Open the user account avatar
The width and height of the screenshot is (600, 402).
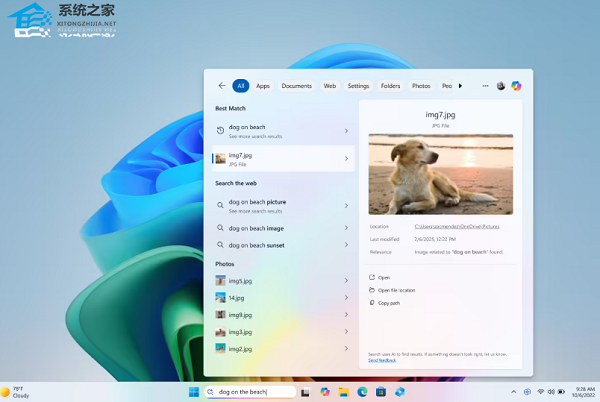coord(501,86)
